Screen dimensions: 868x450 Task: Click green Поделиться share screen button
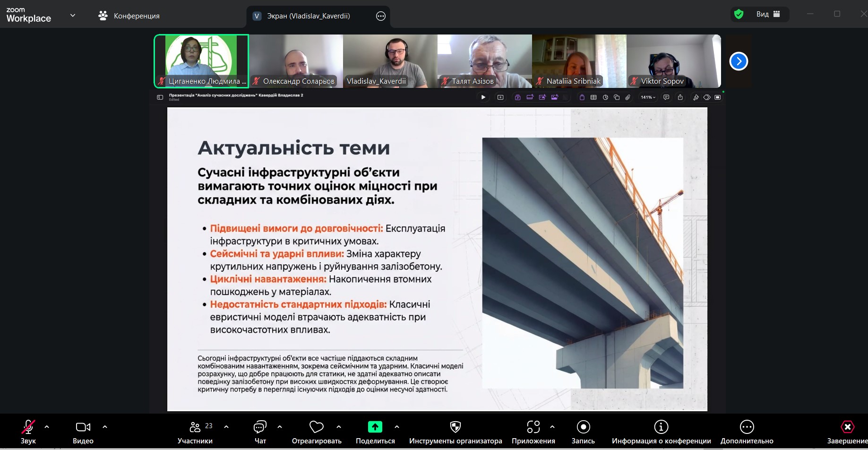tap(375, 427)
